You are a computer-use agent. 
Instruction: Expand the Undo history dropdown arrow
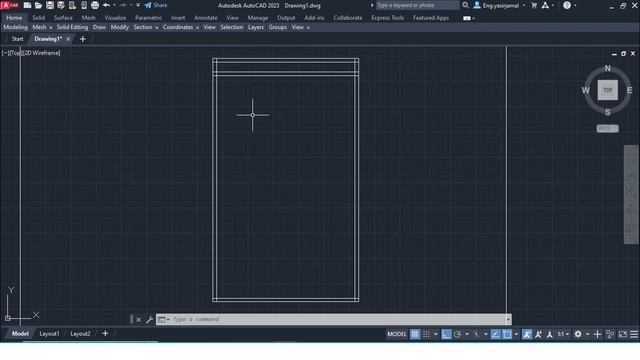point(114,5)
